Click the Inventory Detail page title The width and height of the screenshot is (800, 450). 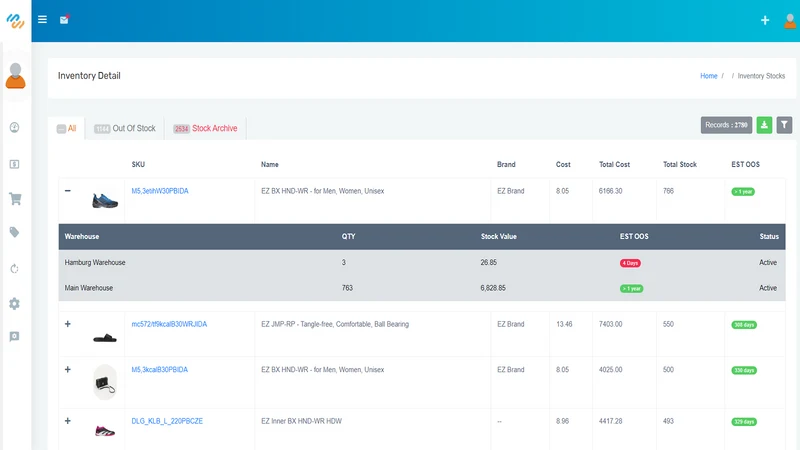89,76
